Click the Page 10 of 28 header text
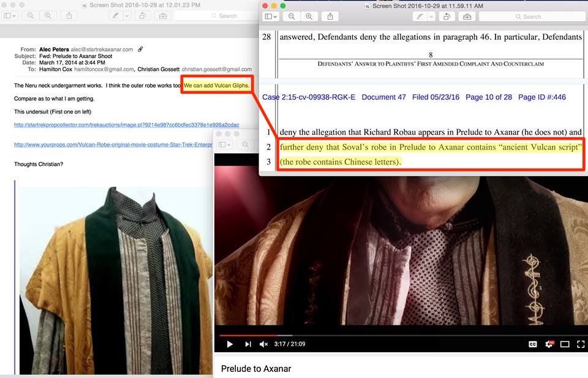The width and height of the screenshot is (588, 378). coord(489,97)
